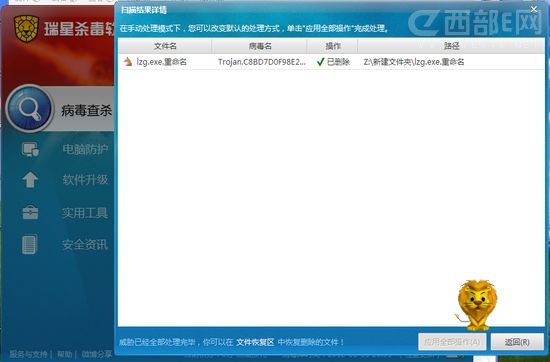Open 软件升级 menu item
The height and width of the screenshot is (362, 550).
tap(85, 180)
